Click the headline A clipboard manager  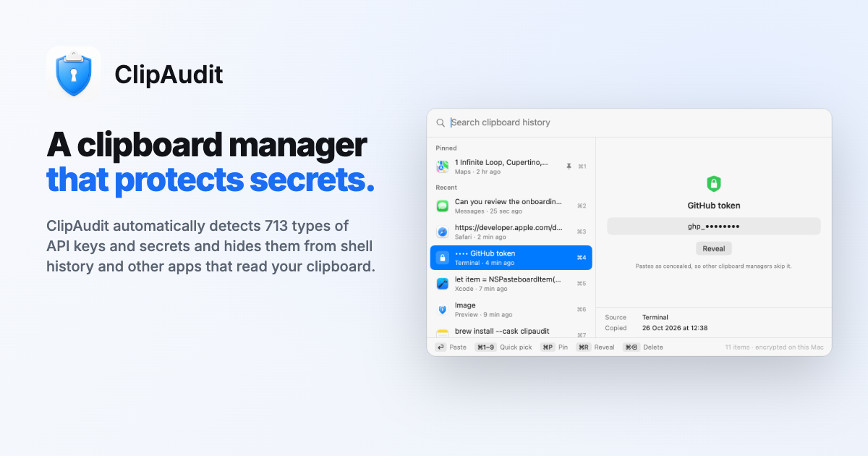coord(207,145)
